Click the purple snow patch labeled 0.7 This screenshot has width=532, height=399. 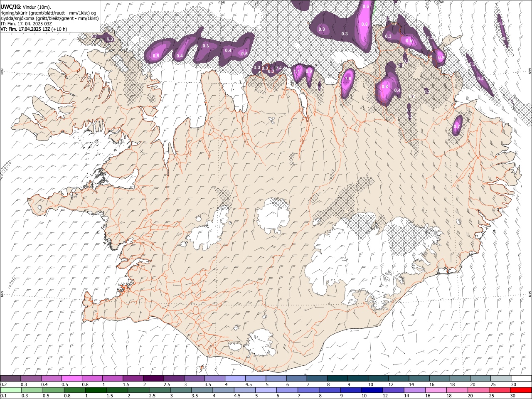457,125
